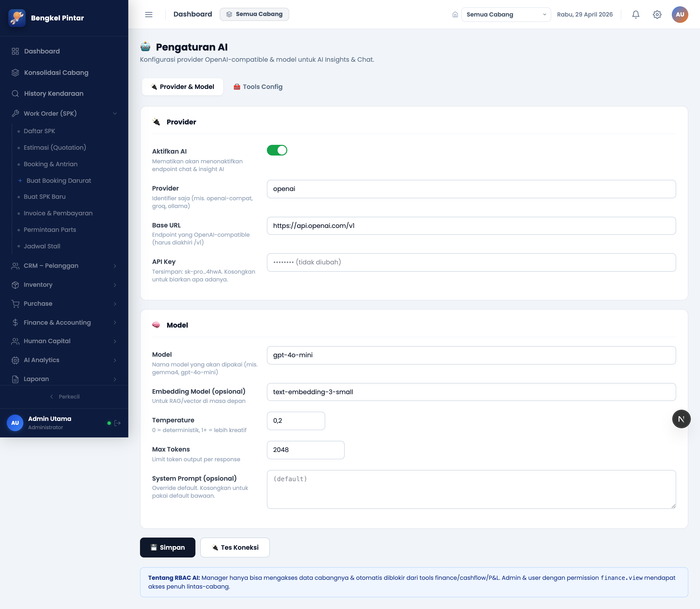Open Estimasi (Quotation) menu item
Screen dimensions: 700x609
pyautogui.click(x=55, y=148)
